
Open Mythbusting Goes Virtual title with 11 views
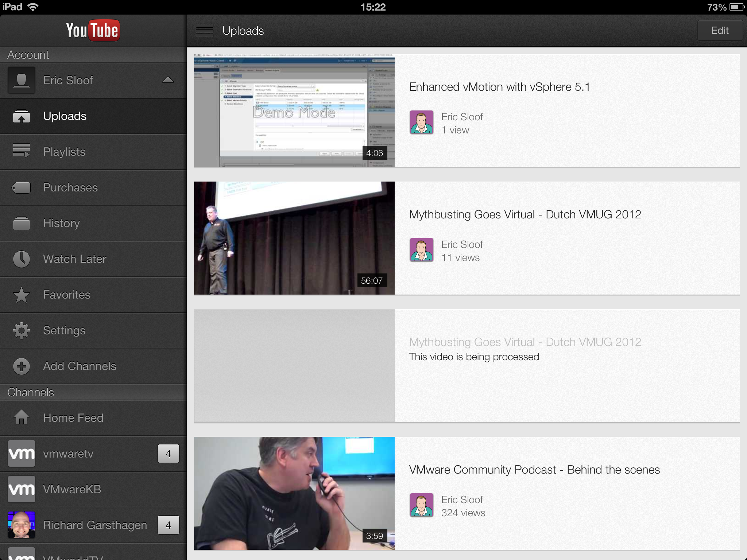pyautogui.click(x=525, y=215)
